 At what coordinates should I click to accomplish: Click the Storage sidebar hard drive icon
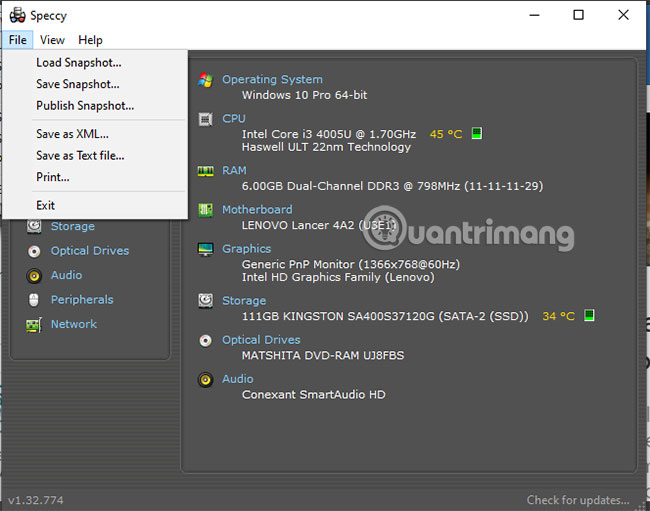34,226
